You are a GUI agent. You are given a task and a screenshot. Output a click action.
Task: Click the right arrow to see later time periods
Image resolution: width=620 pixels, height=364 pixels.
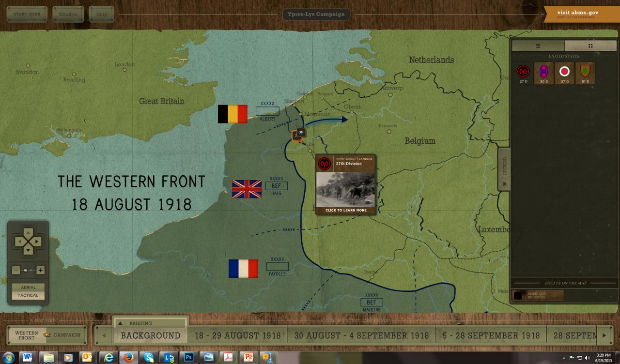(x=604, y=334)
